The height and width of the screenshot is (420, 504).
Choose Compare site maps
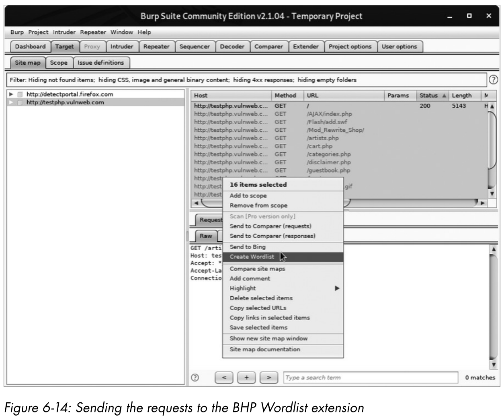click(x=283, y=269)
